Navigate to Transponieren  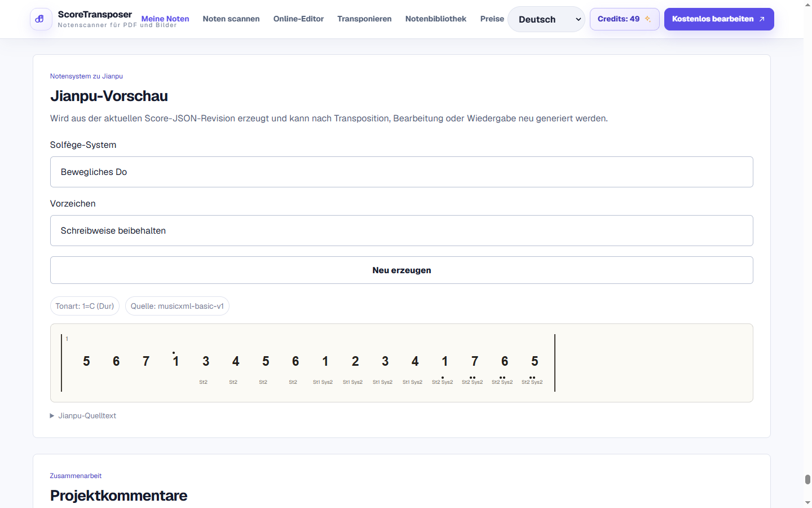point(364,19)
